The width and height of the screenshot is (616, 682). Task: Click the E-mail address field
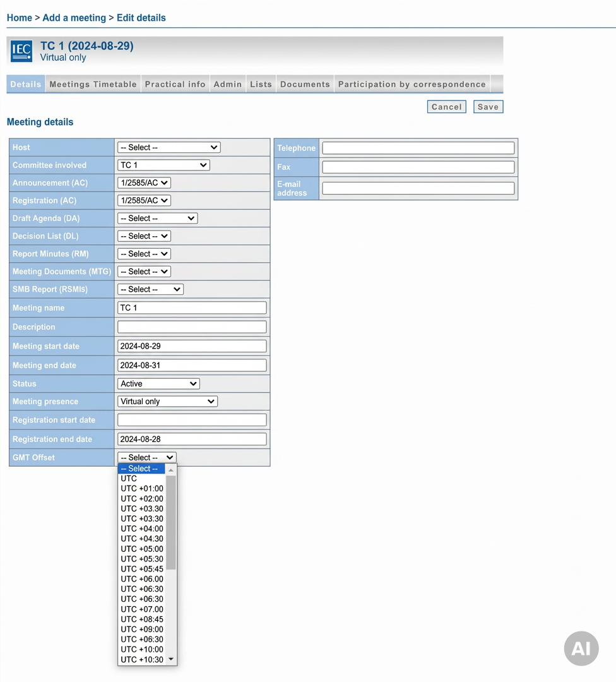(418, 188)
